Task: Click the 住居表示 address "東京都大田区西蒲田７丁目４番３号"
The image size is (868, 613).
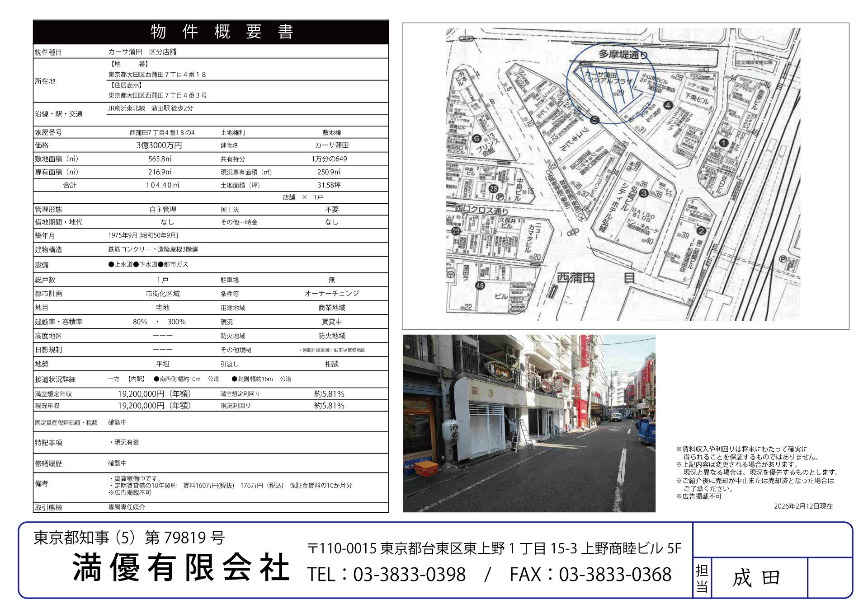Action: [x=157, y=95]
